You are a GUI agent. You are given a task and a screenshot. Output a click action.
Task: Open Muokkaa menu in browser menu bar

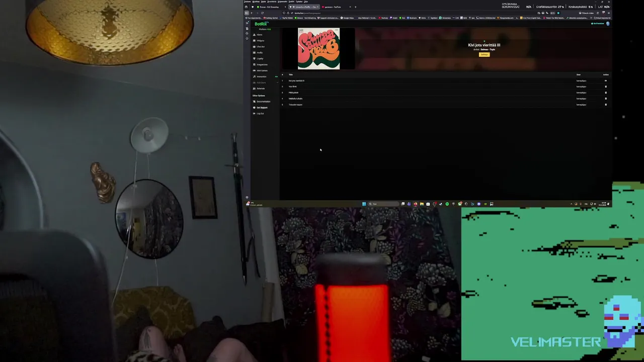coord(256,2)
